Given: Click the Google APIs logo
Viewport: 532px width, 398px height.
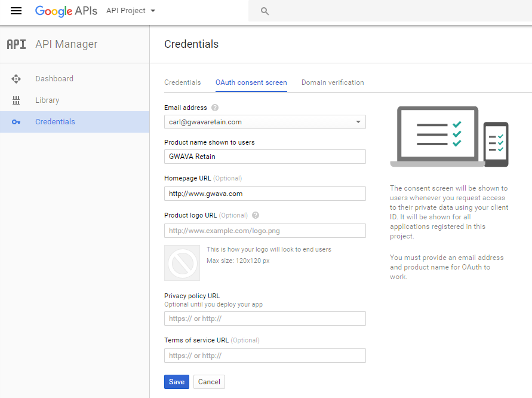Looking at the screenshot, I should pyautogui.click(x=66, y=11).
